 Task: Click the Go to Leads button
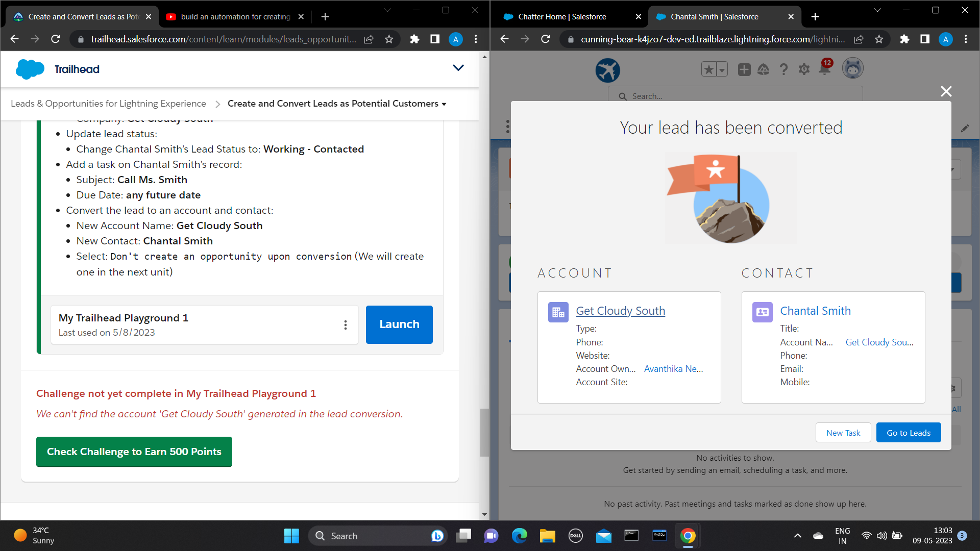click(x=908, y=433)
